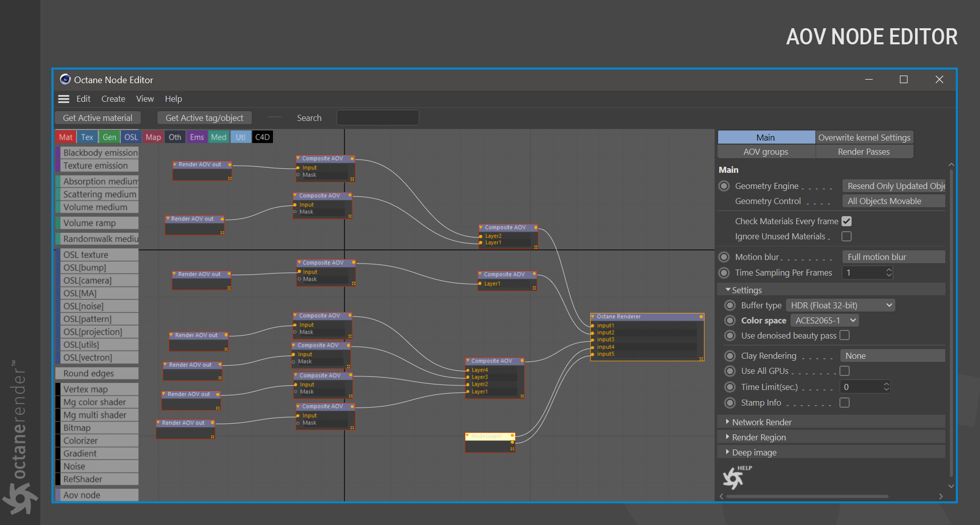Click the Time Limit value field
980x525 pixels.
tap(862, 387)
